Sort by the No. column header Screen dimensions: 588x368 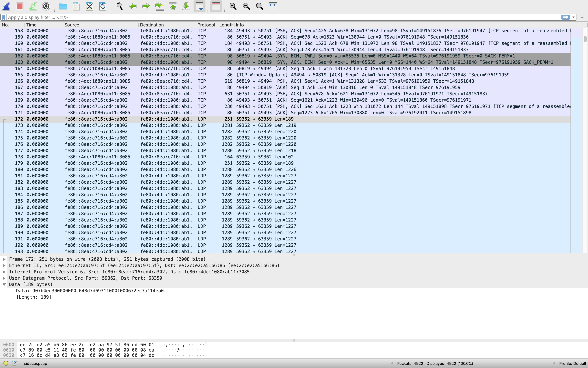pos(12,25)
